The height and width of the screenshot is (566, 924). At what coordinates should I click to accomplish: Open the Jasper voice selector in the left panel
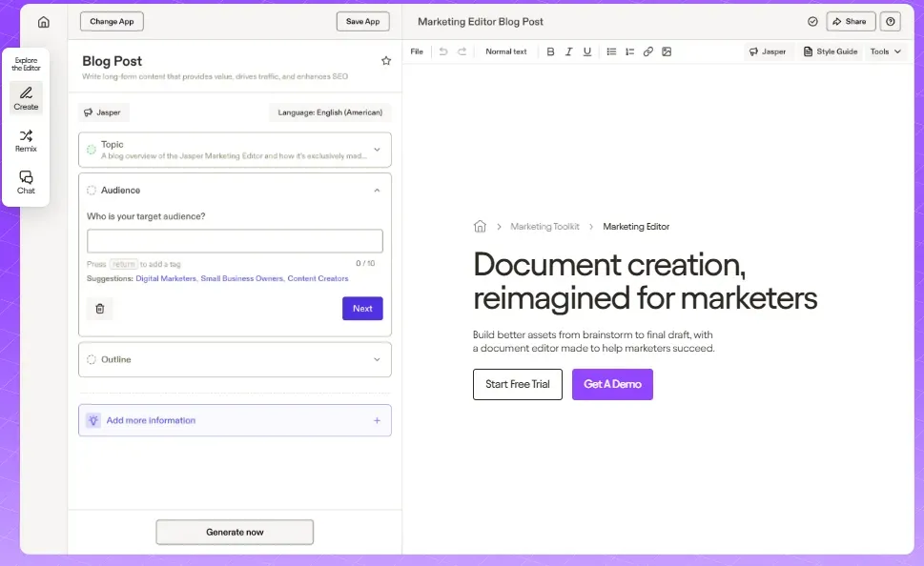(103, 112)
